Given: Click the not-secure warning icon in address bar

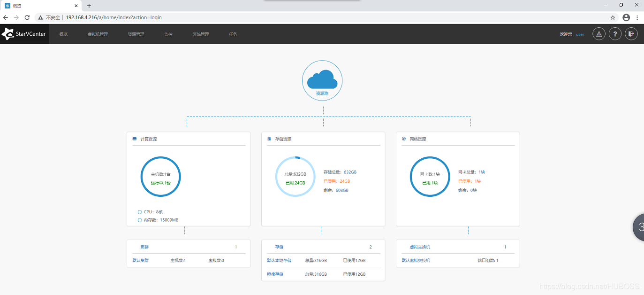Looking at the screenshot, I should pyautogui.click(x=41, y=17).
